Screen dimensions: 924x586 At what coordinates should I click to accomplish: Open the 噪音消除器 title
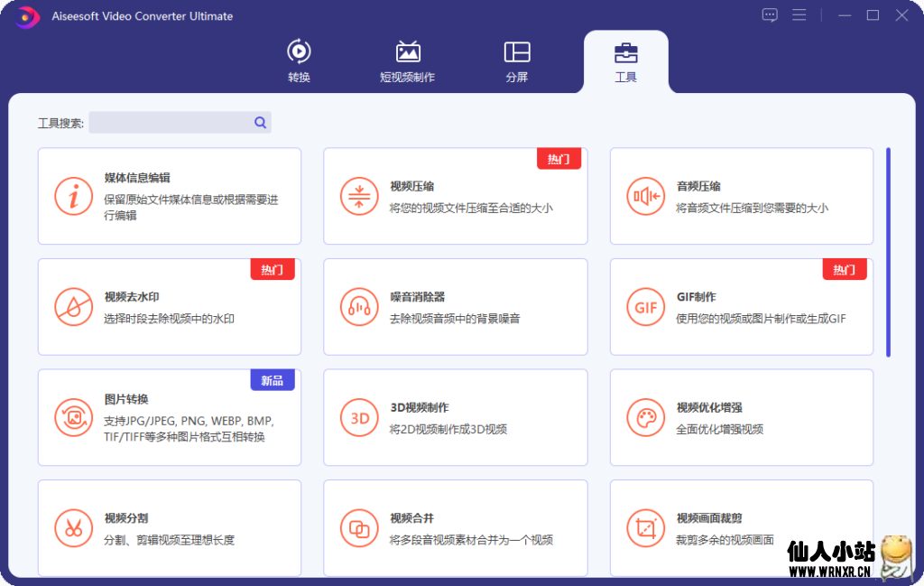tap(417, 296)
